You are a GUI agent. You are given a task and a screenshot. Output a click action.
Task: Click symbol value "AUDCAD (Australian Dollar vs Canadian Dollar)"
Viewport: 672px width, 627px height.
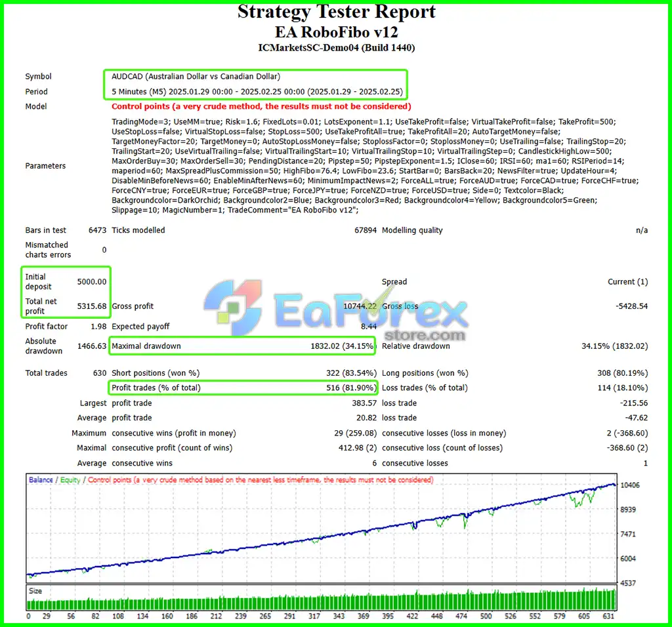tap(196, 76)
